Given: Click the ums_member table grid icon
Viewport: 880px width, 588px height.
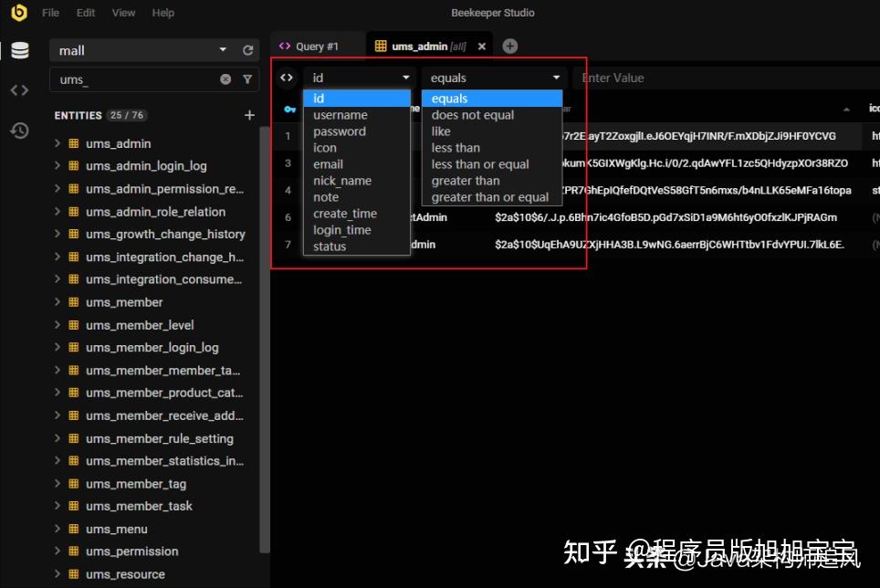Looking at the screenshot, I should click(x=74, y=302).
